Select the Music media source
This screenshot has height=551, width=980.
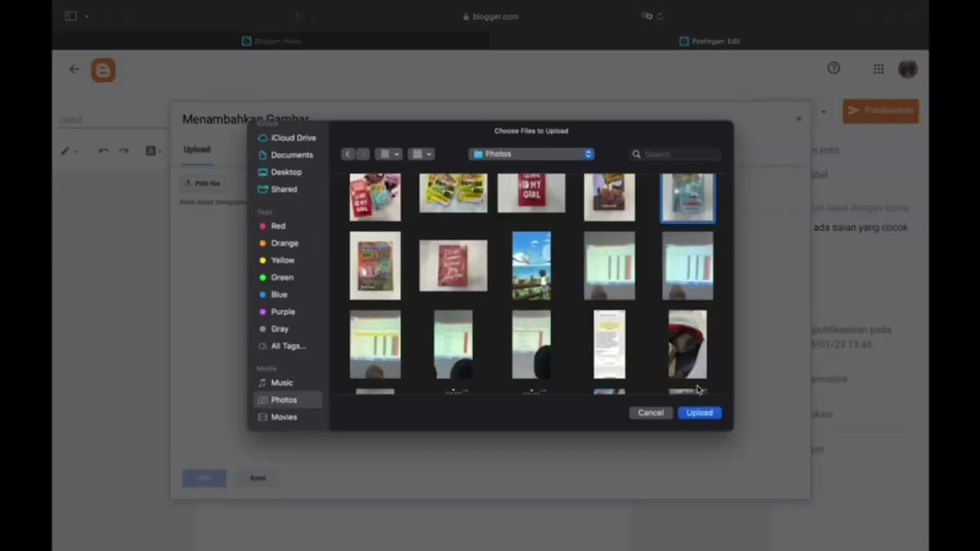tap(276, 383)
